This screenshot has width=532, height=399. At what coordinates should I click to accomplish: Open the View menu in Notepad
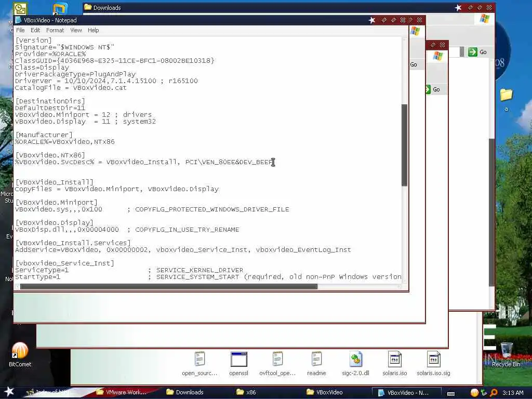tap(76, 30)
